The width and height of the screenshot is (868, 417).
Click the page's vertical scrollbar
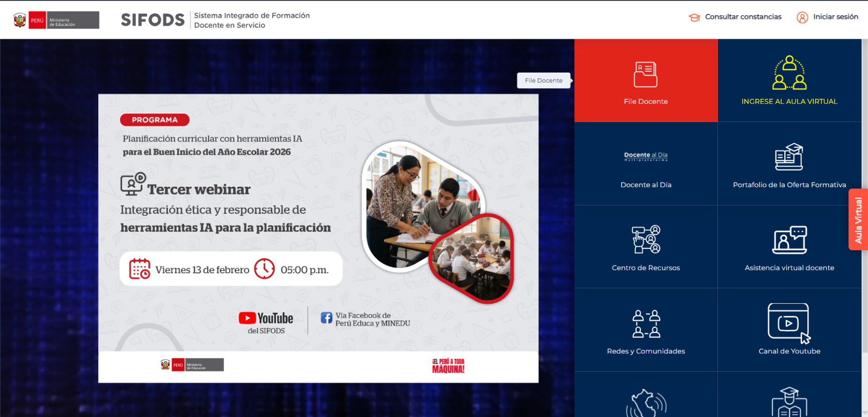tap(865, 187)
